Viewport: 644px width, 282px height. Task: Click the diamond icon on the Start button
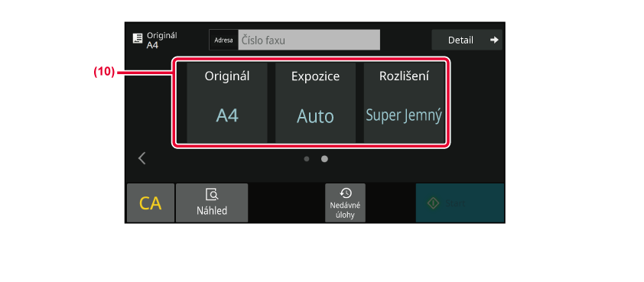pos(434,203)
